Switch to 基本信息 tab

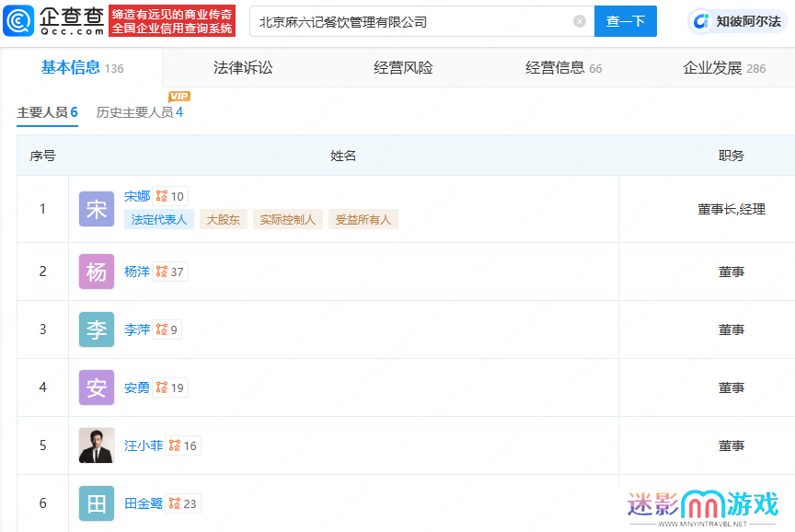82,67
